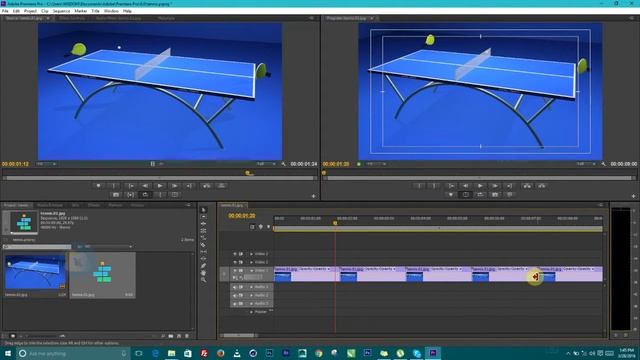Open the Marker menu
Screen dimensions: 640x360
coord(80,11)
